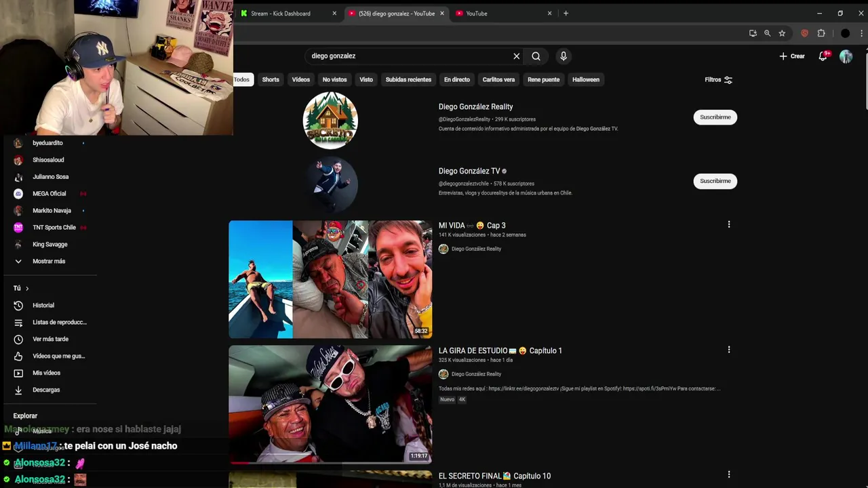Image resolution: width=868 pixels, height=488 pixels.
Task: Switch to Stream - Kick Dashboard tab
Action: pos(281,14)
